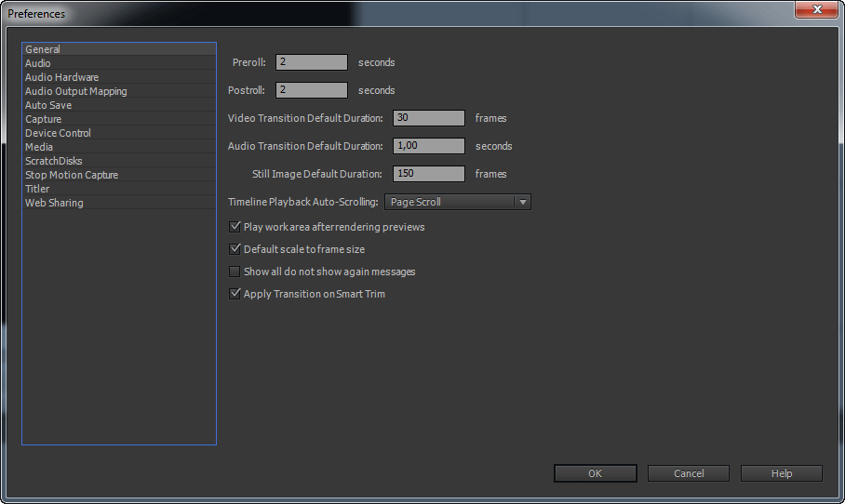Open Audio Hardware preferences

click(x=118, y=77)
